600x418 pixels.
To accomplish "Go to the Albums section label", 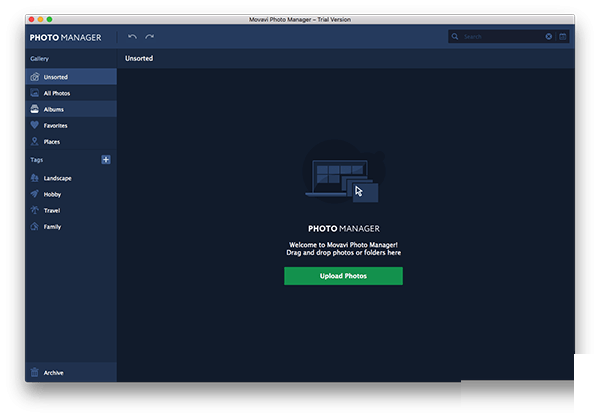I will point(54,109).
